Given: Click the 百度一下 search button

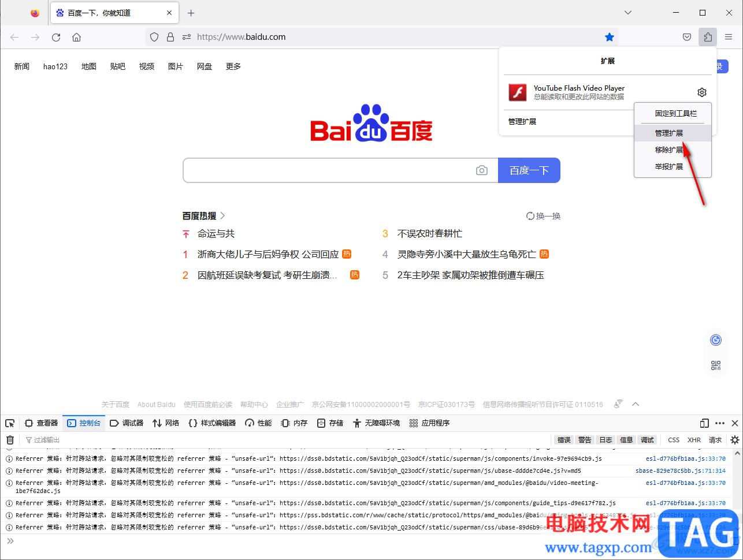Looking at the screenshot, I should pyautogui.click(x=529, y=170).
